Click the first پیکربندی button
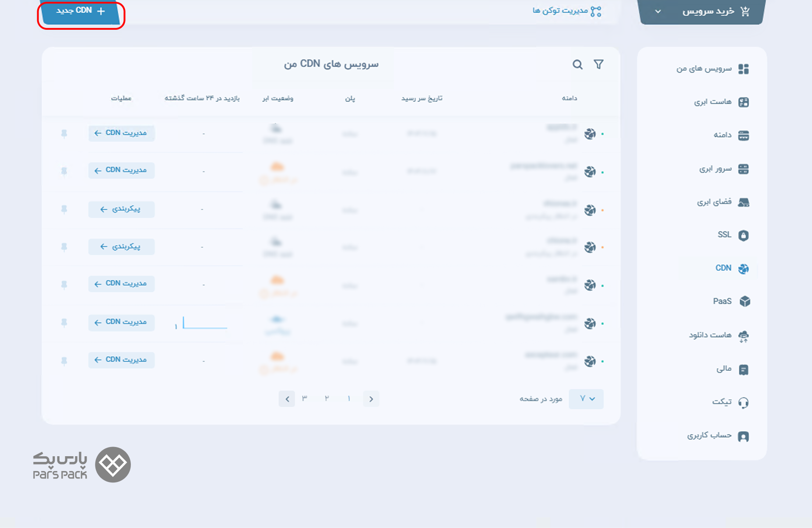This screenshot has width=812, height=528. pos(121,209)
